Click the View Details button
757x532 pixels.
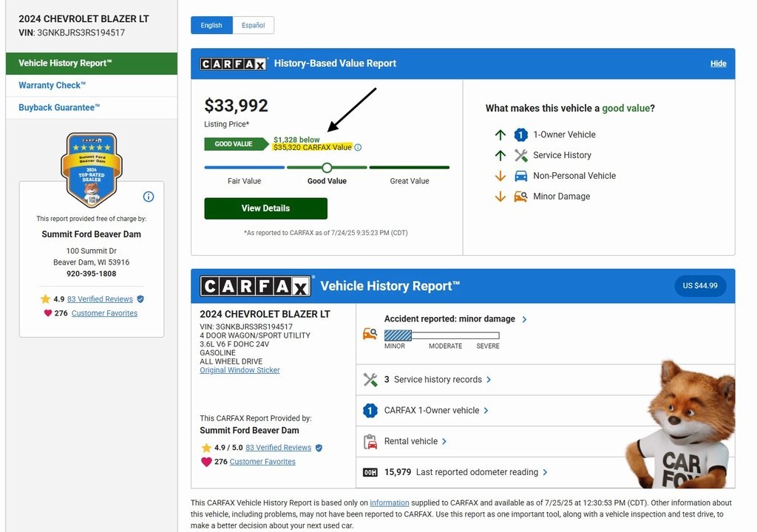pos(265,208)
